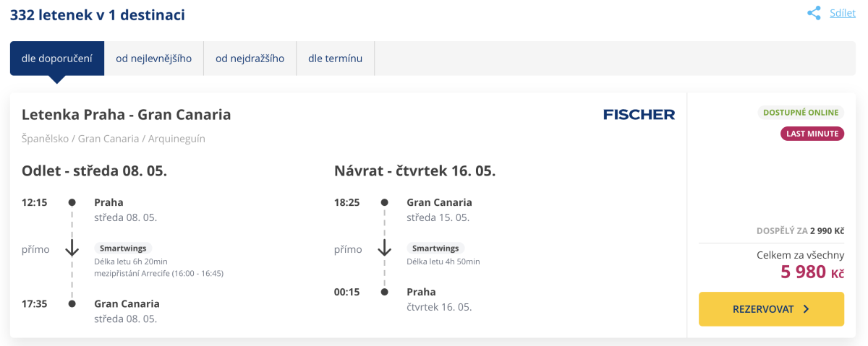The image size is (868, 346).
Task: Choose the 'dle termínu' tab
Action: 336,59
